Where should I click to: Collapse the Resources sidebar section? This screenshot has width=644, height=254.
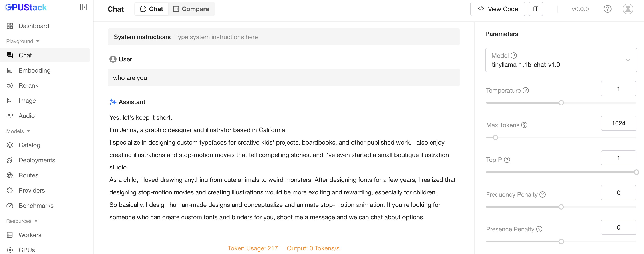(x=22, y=221)
